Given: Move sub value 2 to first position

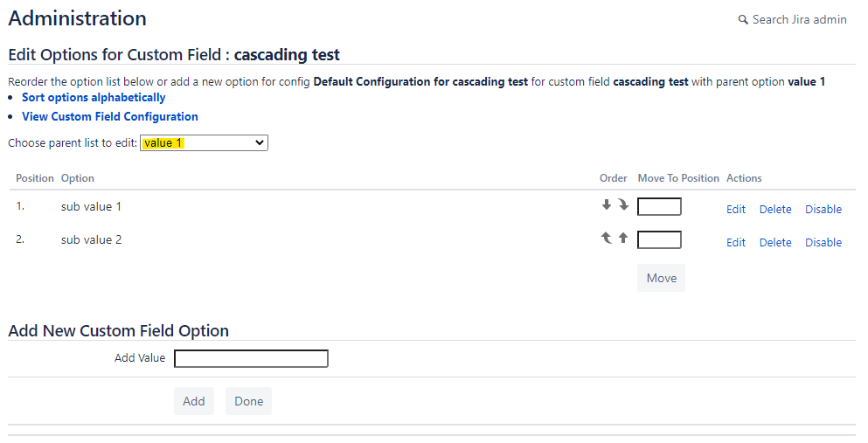Looking at the screenshot, I should coord(607,238).
